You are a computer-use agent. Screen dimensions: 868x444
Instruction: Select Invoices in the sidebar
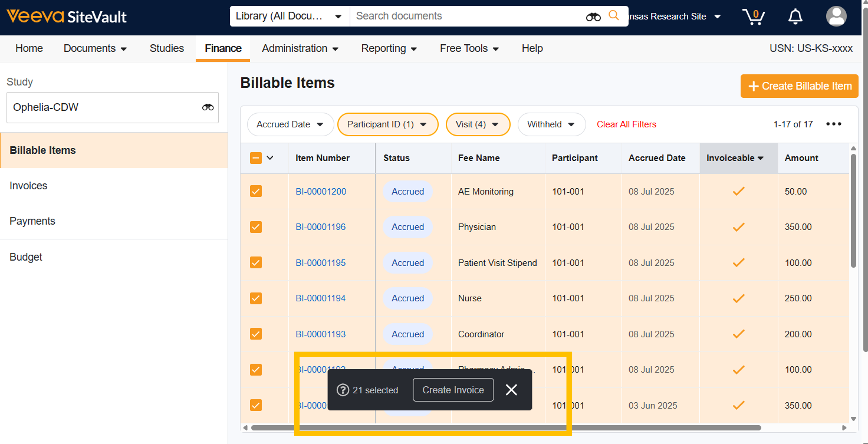28,186
